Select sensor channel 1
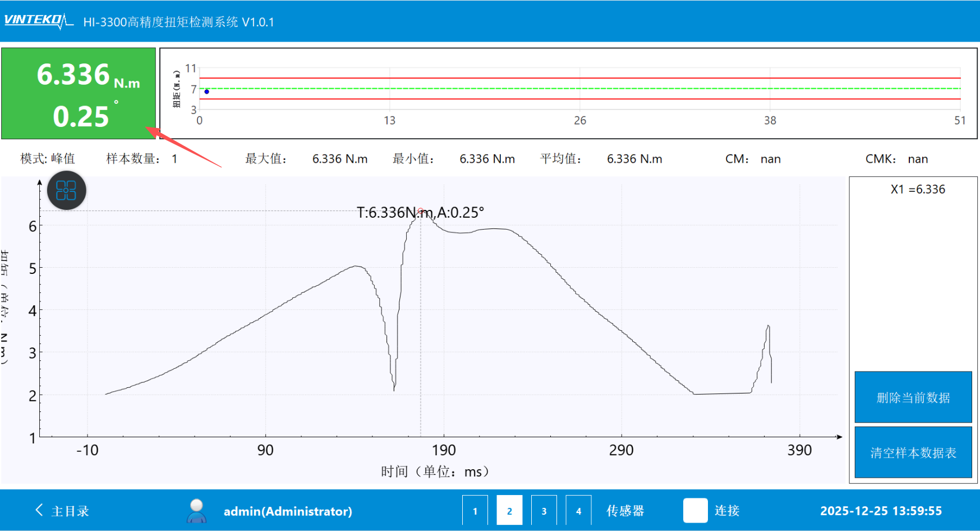The image size is (980, 531). click(x=475, y=511)
